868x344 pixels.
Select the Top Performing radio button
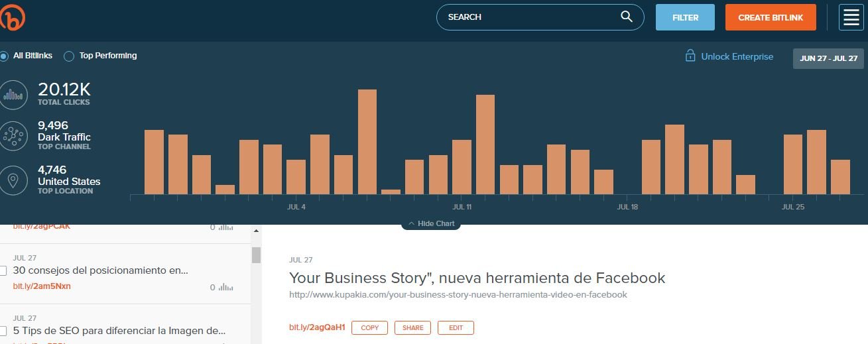point(69,56)
